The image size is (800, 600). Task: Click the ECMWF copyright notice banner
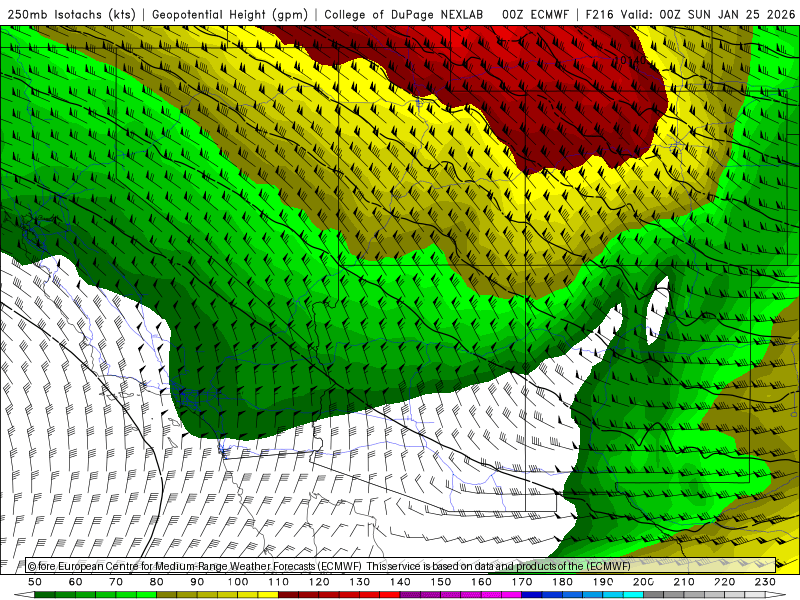pos(401,566)
